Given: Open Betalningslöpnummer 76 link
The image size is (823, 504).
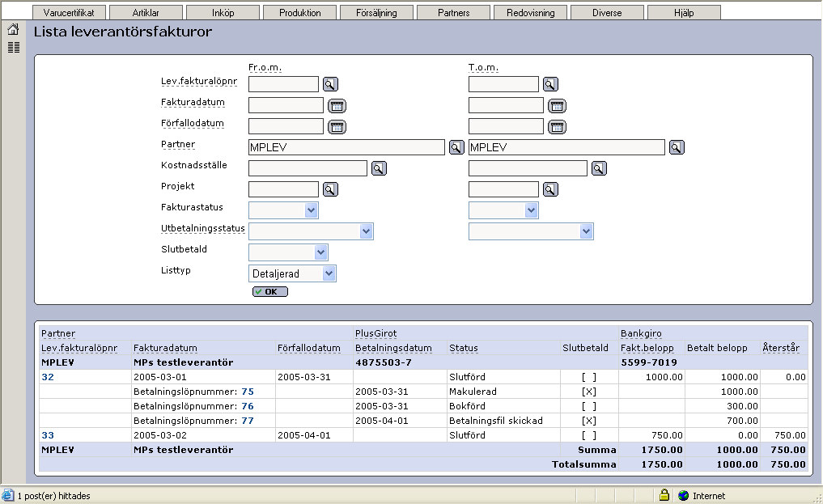Looking at the screenshot, I should [x=248, y=406].
